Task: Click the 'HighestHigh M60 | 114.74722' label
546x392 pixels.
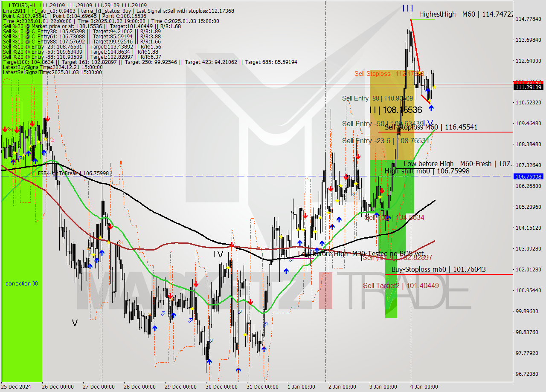Action: [x=466, y=14]
